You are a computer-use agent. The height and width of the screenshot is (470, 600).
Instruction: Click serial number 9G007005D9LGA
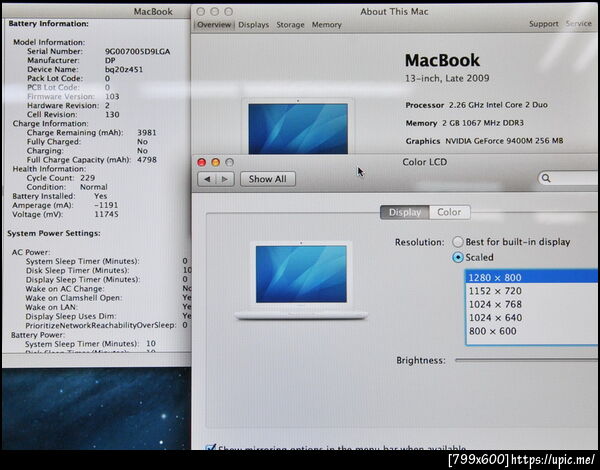coord(137,52)
